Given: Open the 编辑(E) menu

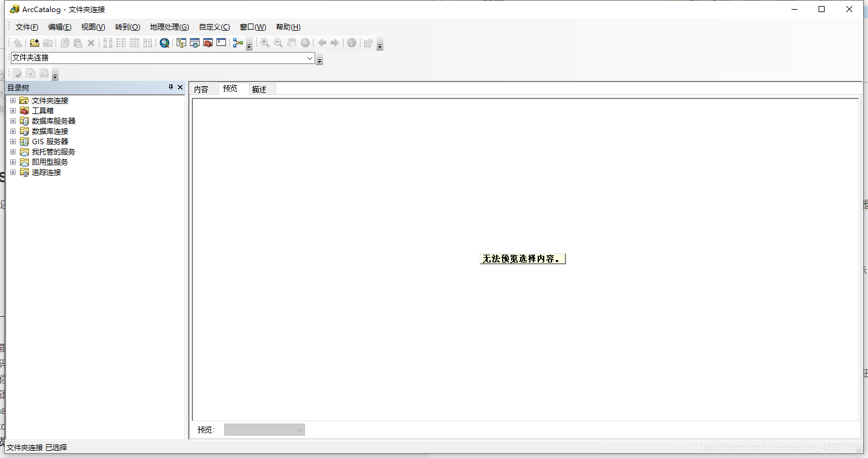Looking at the screenshot, I should pyautogui.click(x=60, y=27).
